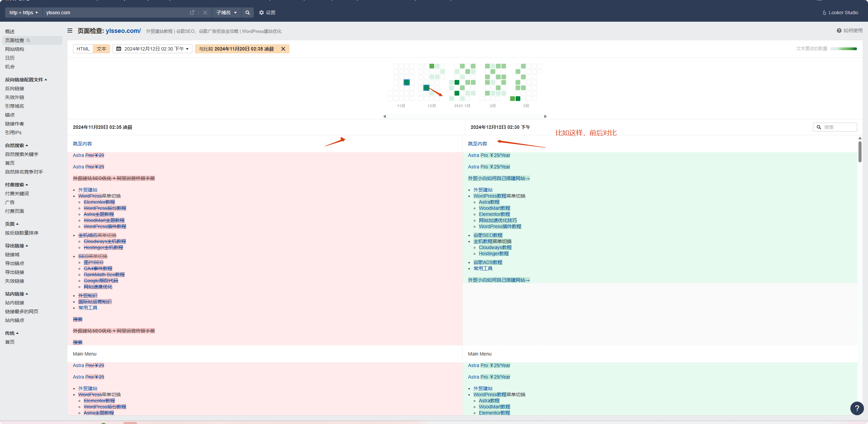
Task: Open 网站结构 in the sidebar
Action: pyautogui.click(x=15, y=49)
